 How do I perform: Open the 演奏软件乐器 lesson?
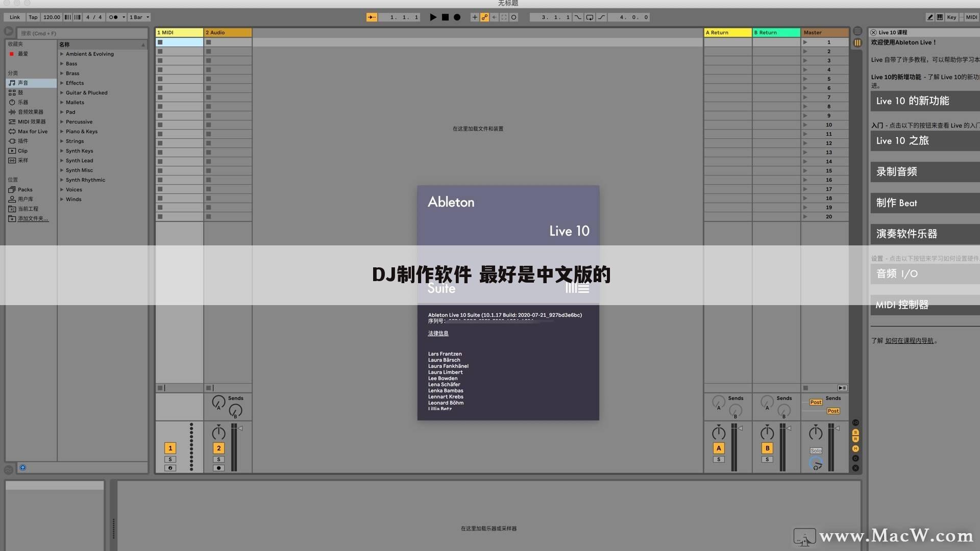pyautogui.click(x=925, y=234)
